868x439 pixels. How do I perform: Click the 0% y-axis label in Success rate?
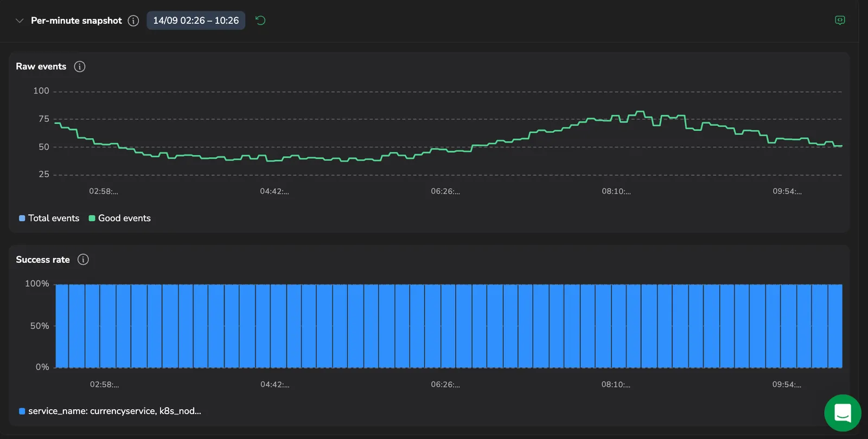pyautogui.click(x=42, y=367)
